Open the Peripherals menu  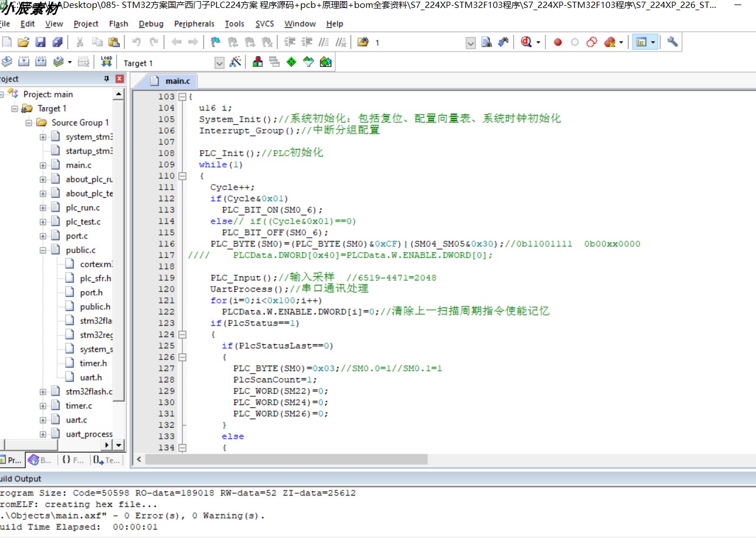194,24
